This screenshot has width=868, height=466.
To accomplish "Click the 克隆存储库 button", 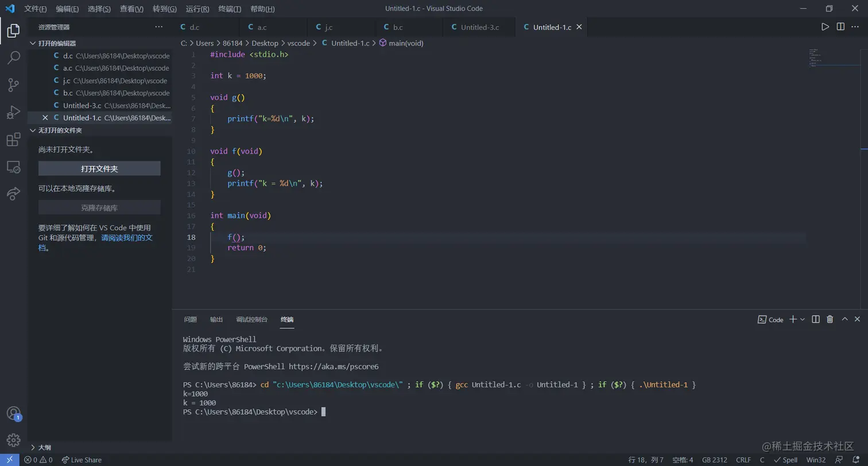I will pyautogui.click(x=99, y=208).
